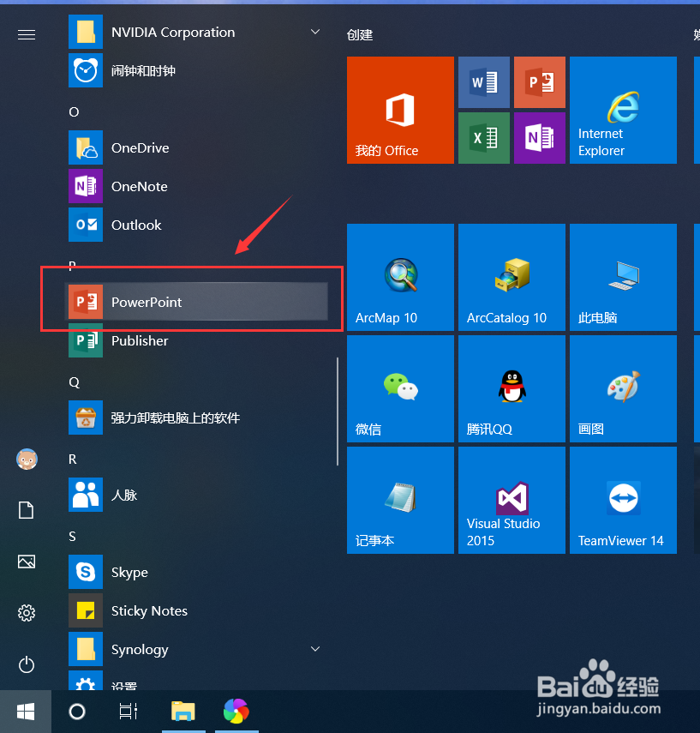Open the 闹钟和时钟 alarm app
700x733 pixels.
[196, 70]
